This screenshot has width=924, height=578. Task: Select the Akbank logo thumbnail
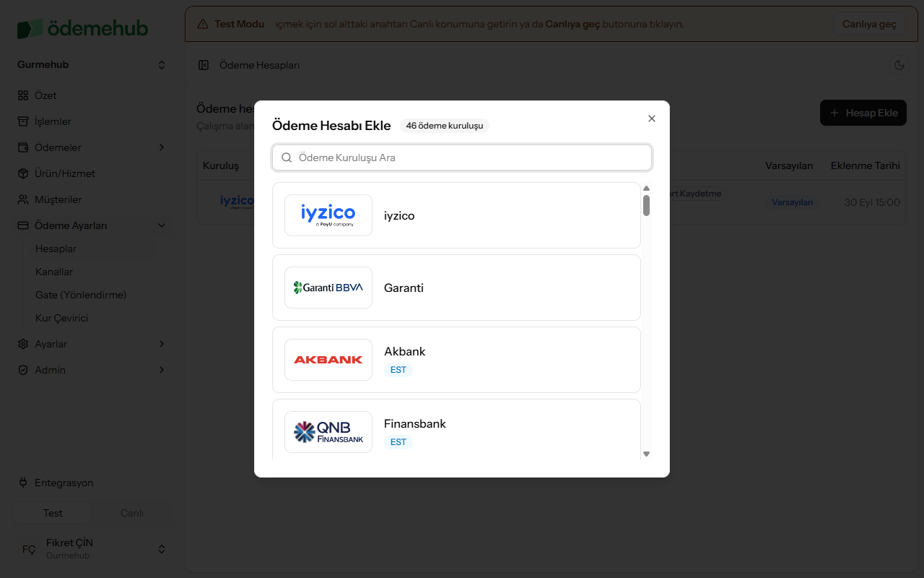(328, 360)
